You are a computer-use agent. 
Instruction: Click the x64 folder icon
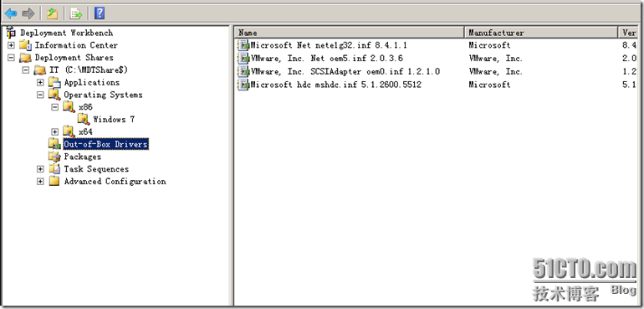pyautogui.click(x=69, y=131)
